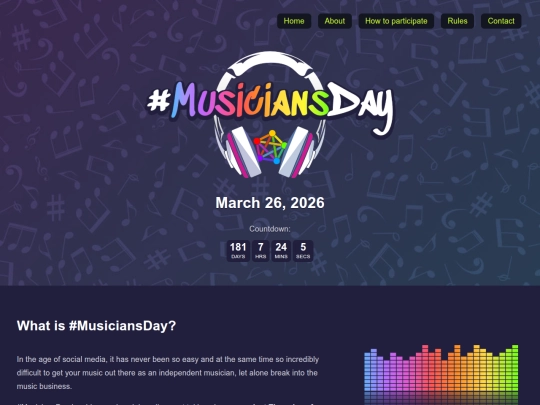Click the March 26, 2026 date heading
540x405 pixels.
coord(270,203)
